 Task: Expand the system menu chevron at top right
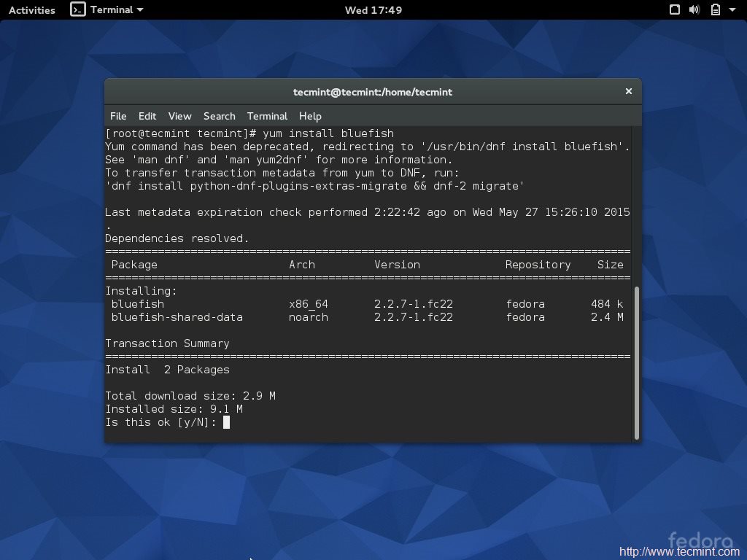(x=734, y=9)
